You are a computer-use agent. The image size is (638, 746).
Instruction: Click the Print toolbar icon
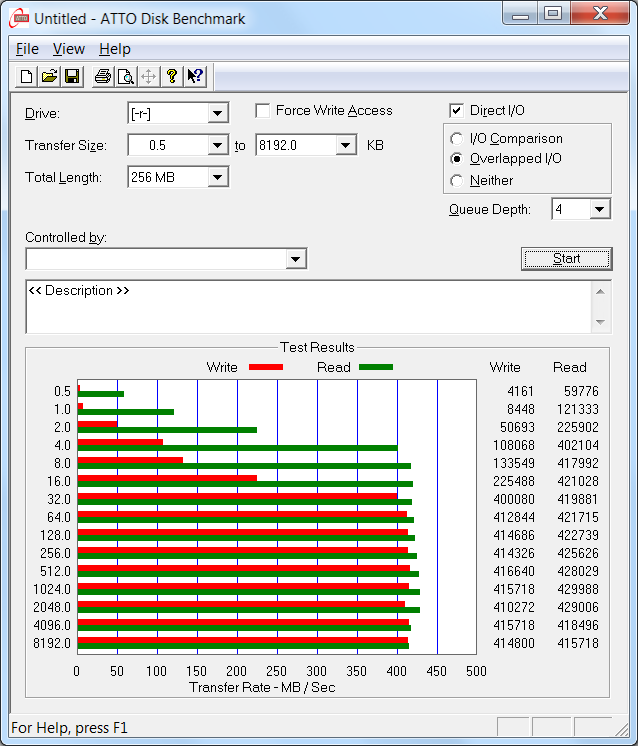coord(103,77)
